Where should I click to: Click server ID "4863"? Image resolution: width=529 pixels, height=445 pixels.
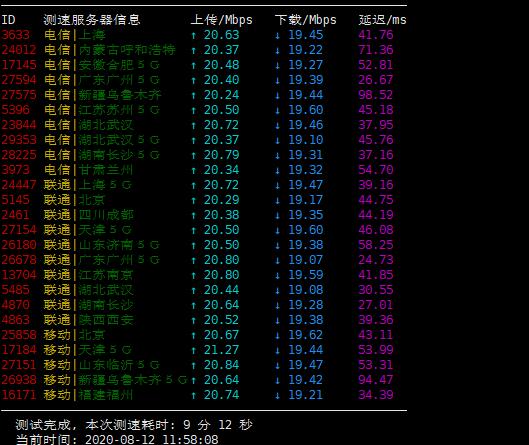(16, 320)
